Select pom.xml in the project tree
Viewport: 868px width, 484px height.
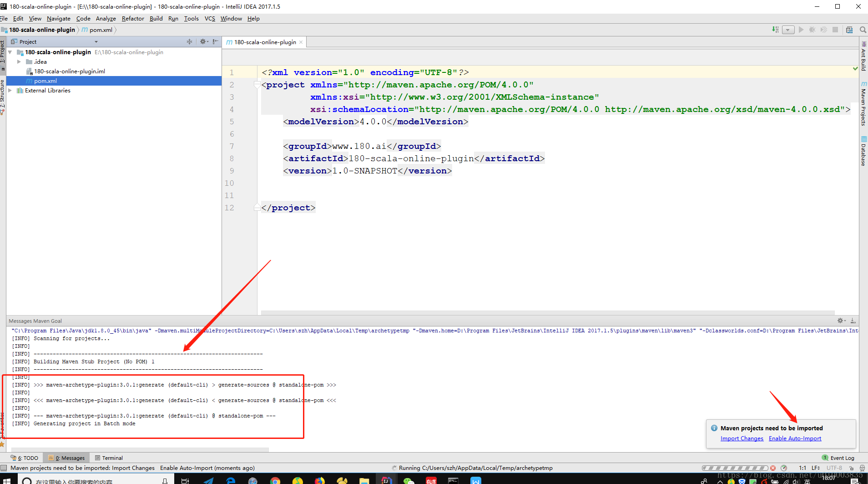(x=114, y=81)
